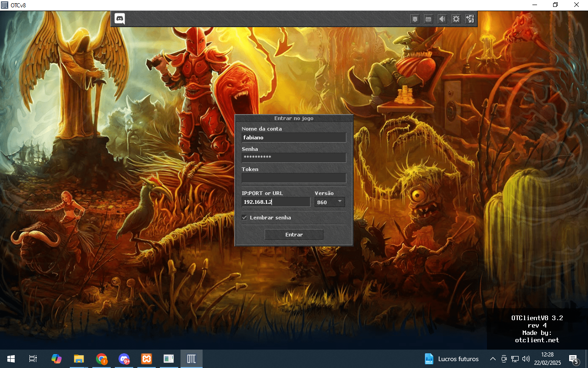Open the bug report icon
588x368 pixels.
pyautogui.click(x=415, y=19)
